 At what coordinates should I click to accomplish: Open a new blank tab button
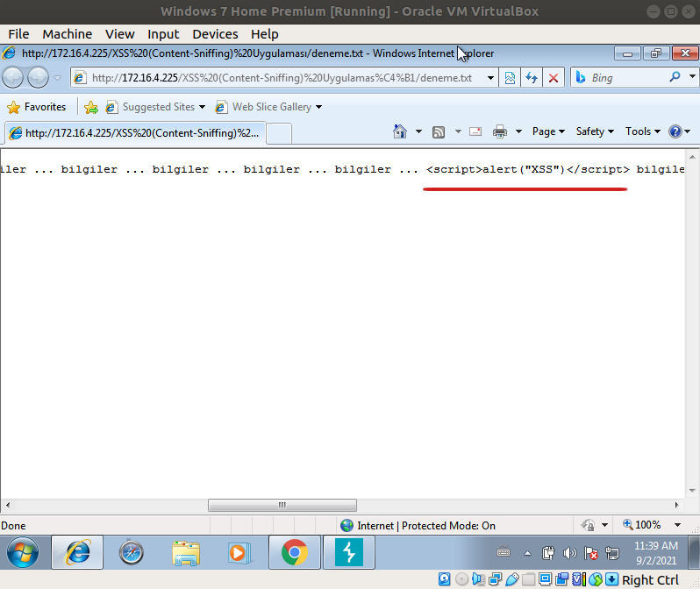click(280, 134)
